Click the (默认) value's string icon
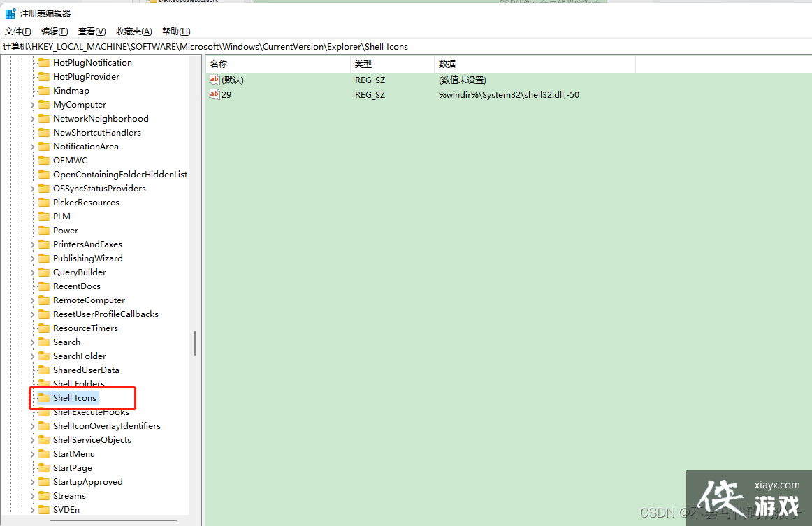 (x=215, y=80)
